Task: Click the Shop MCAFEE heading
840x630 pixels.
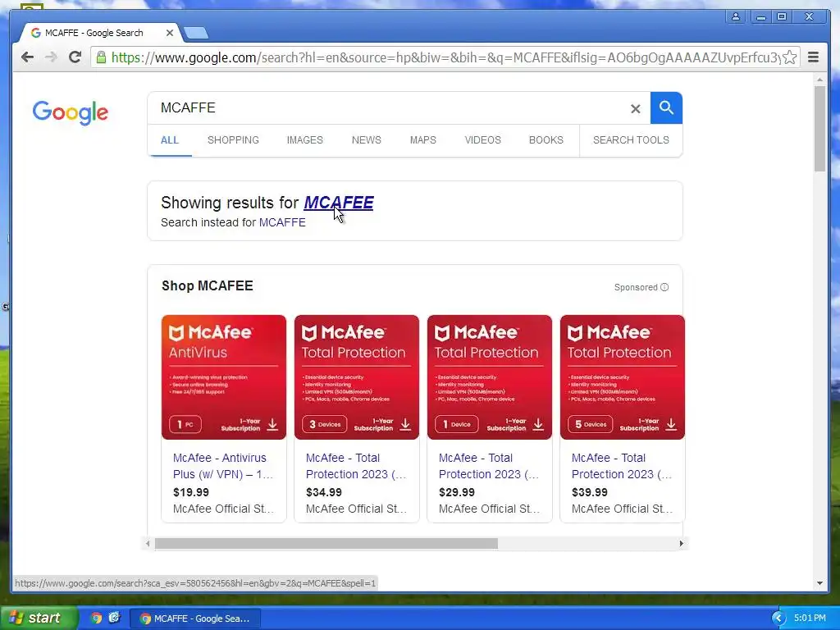Action: [208, 286]
